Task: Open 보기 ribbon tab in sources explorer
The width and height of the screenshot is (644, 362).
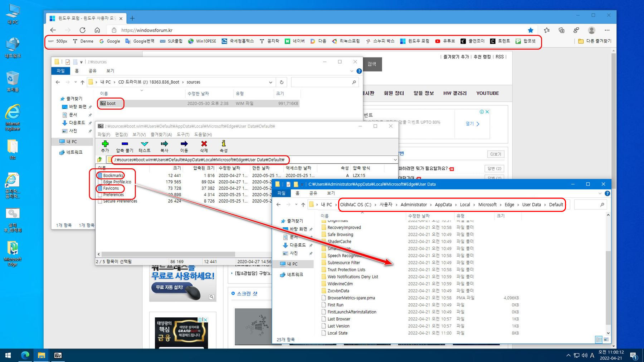Action: click(110, 71)
